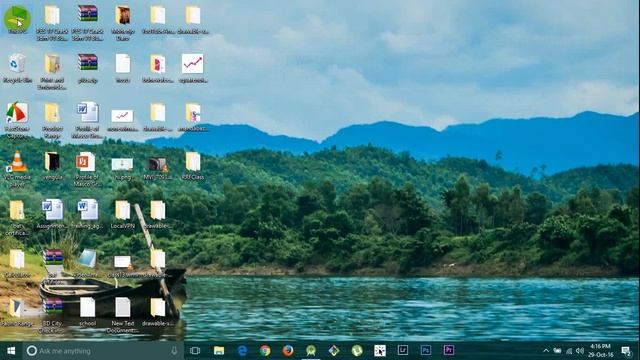Screen dimensions: 640x360
Task: Click the Cortana microphone icon
Action: (174, 351)
